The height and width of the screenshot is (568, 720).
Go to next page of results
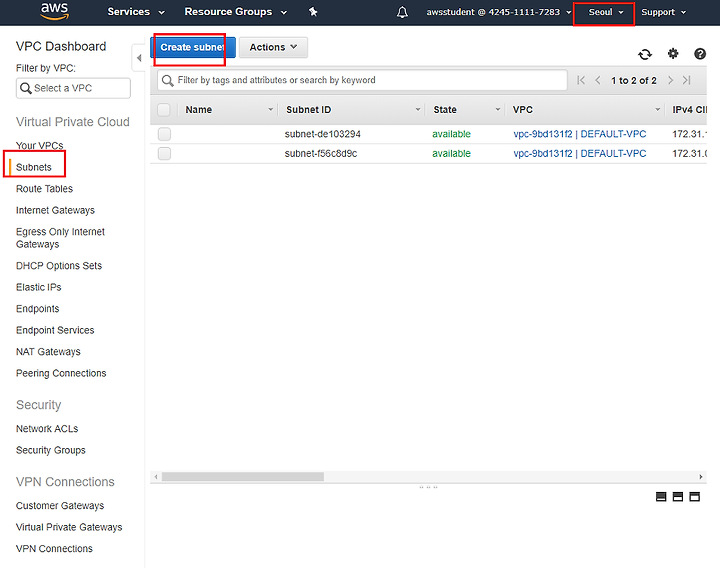pos(670,80)
